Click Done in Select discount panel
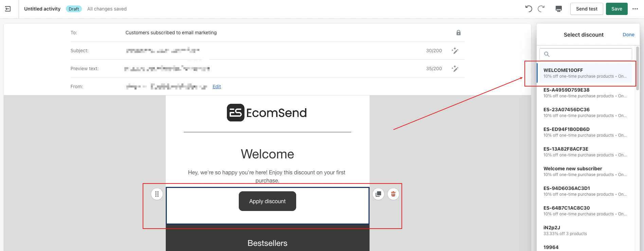The width and height of the screenshot is (644, 251). point(628,35)
